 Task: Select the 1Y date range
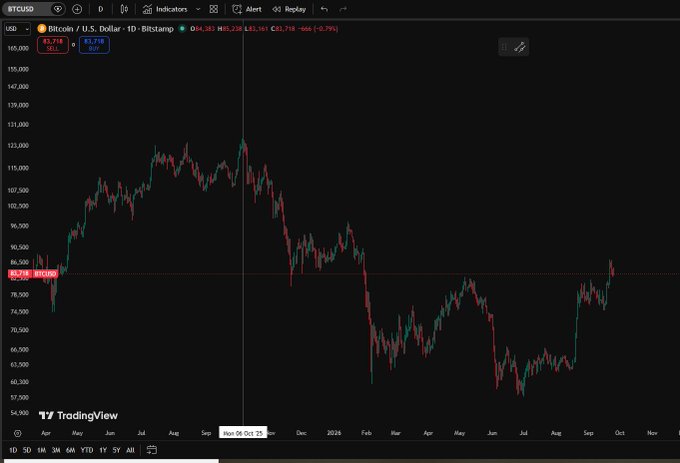click(x=103, y=450)
